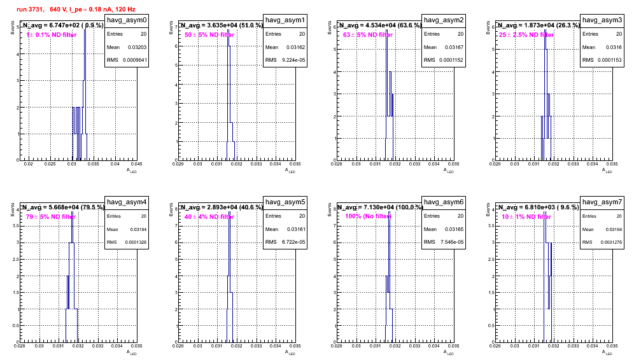Click RMS 7.546e-05 in havg_asym6 box
634x364 pixels.
pyautogui.click(x=444, y=242)
